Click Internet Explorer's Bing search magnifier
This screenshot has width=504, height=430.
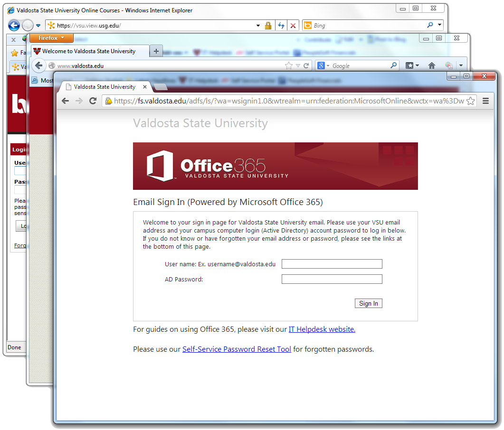point(430,25)
